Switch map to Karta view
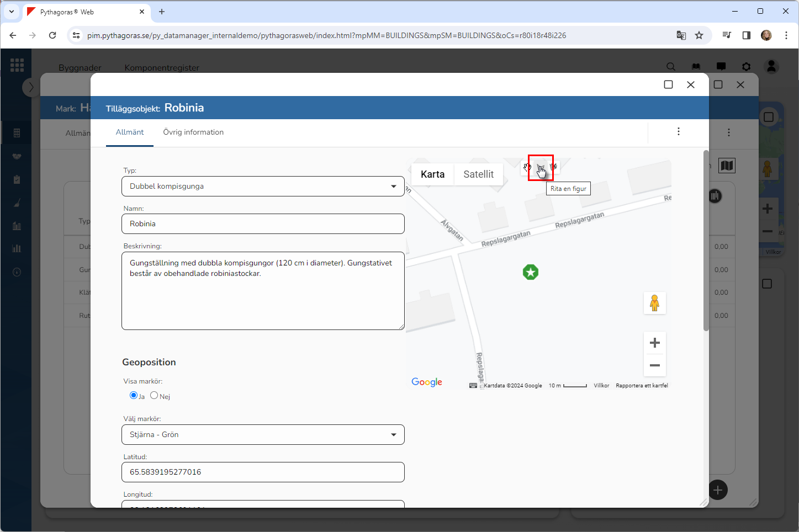The width and height of the screenshot is (799, 532). pos(432,174)
